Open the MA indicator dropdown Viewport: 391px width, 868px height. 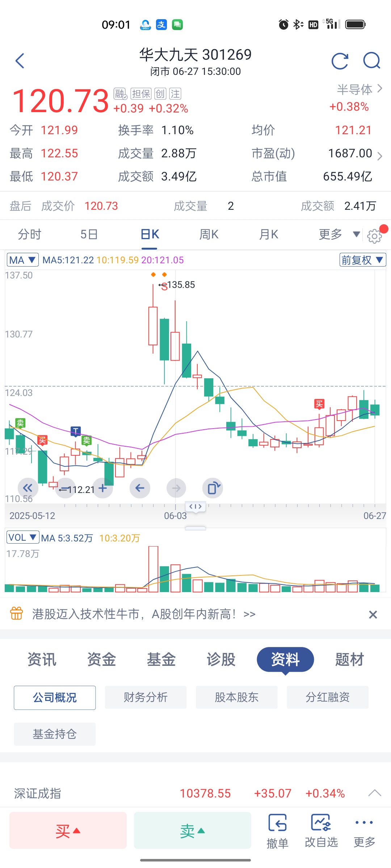pos(22,260)
